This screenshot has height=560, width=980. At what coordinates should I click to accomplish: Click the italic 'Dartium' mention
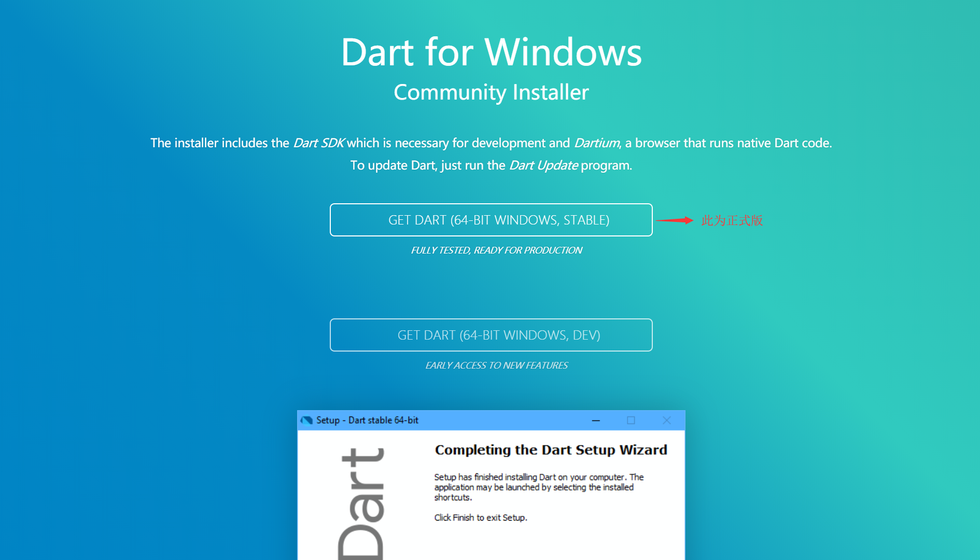(595, 143)
